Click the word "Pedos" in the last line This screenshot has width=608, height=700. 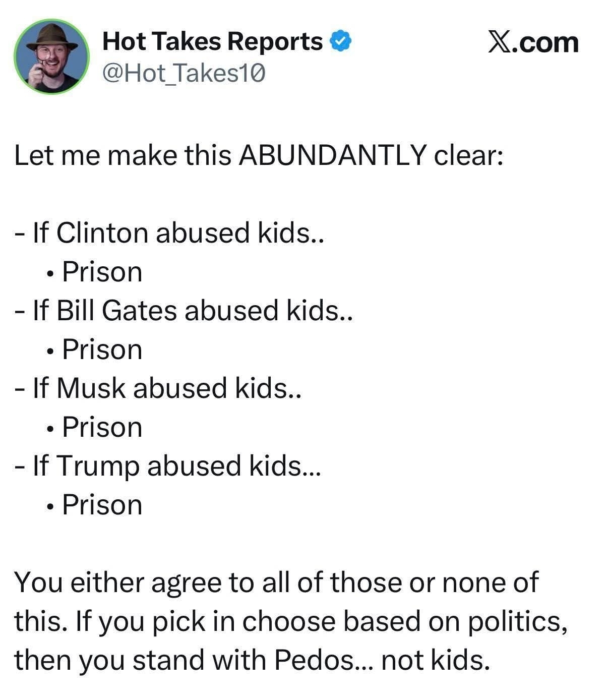[314, 660]
